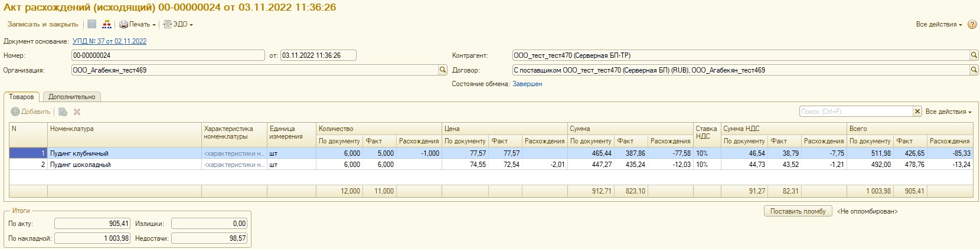Viewport: 980px width, 249px height.
Task: Switch to the Дополнительно tab
Action: coord(72,97)
